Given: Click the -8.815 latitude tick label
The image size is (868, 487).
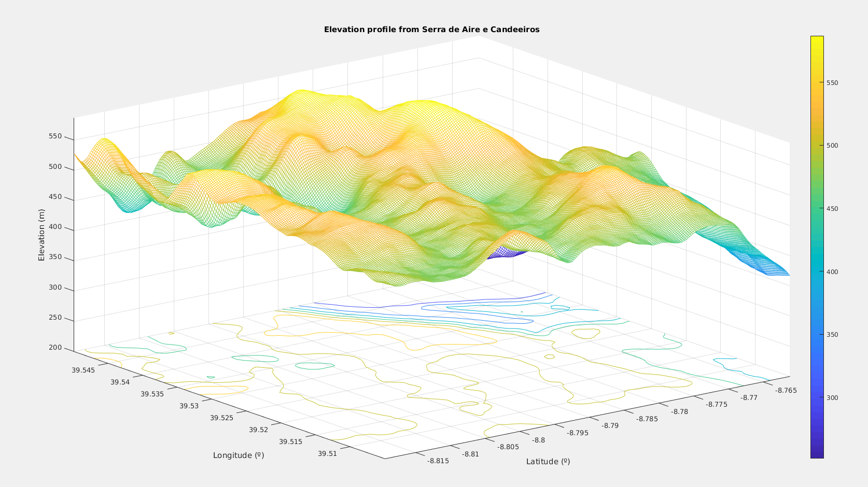Looking at the screenshot, I should (438, 461).
